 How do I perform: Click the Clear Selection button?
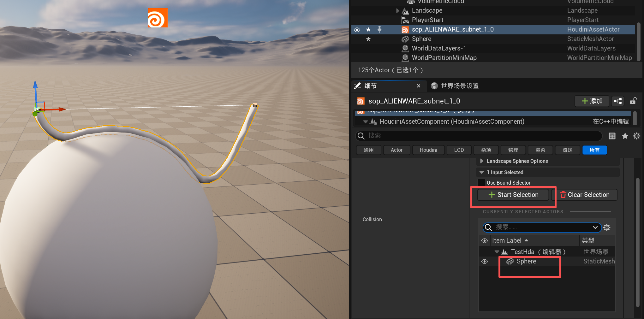click(x=585, y=195)
